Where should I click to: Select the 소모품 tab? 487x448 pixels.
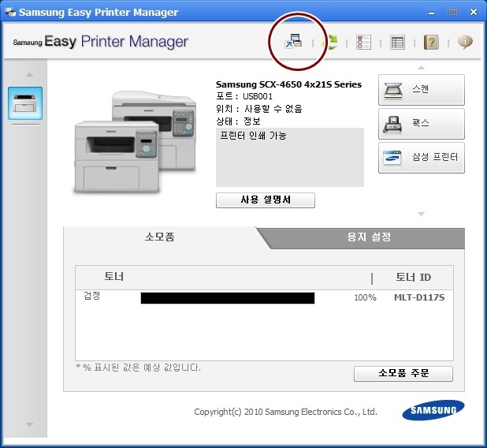click(160, 237)
